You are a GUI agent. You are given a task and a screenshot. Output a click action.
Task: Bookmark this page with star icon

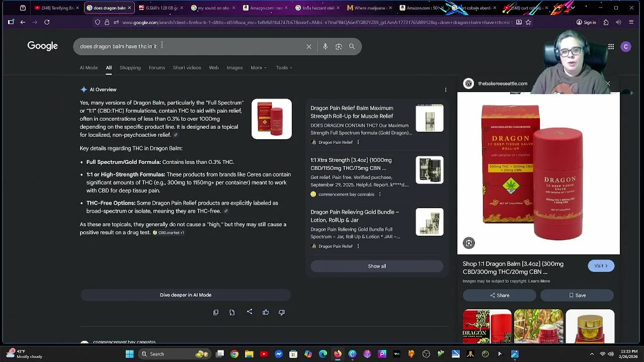coord(528,22)
